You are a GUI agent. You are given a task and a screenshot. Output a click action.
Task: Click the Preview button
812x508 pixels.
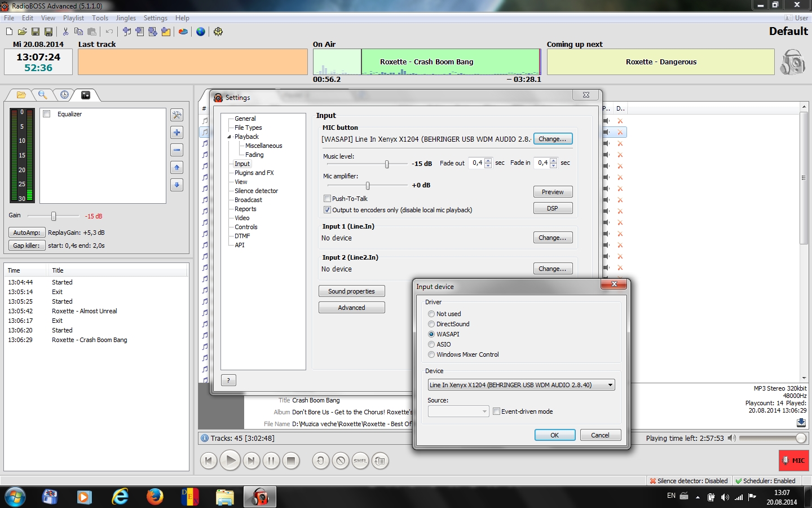pyautogui.click(x=553, y=192)
